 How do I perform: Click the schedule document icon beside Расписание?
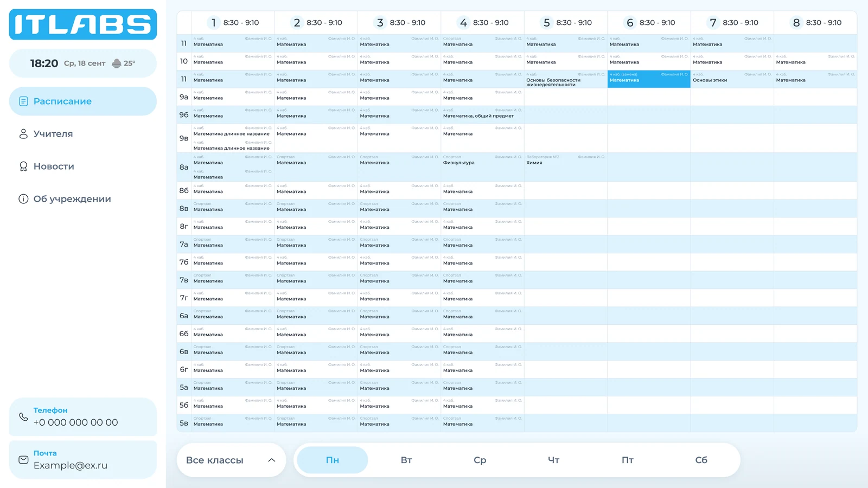pos(23,101)
